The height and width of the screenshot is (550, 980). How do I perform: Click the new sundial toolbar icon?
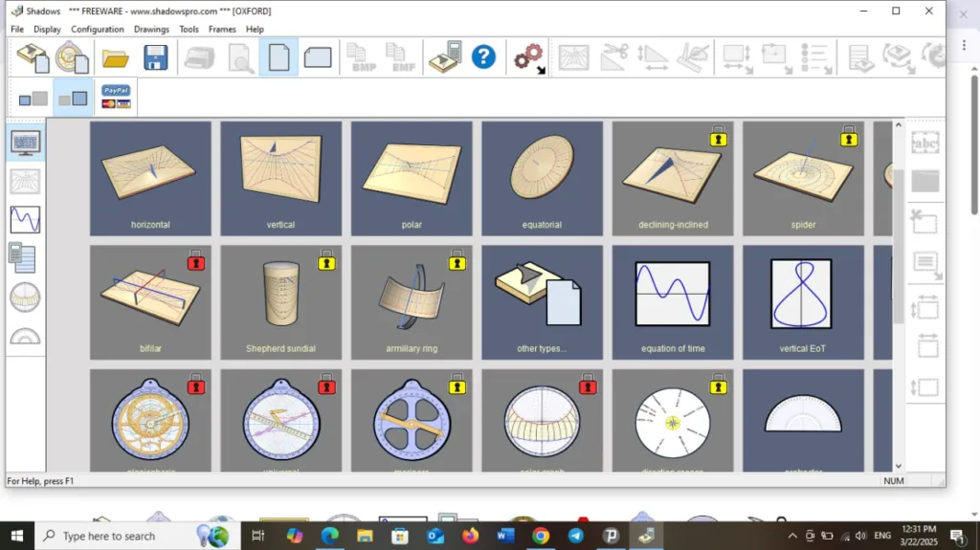tap(33, 57)
